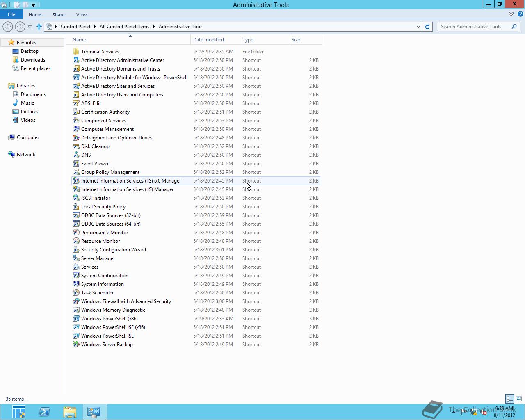The image size is (525, 420).
Task: Select Desktop under Favorites
Action: [x=30, y=51]
